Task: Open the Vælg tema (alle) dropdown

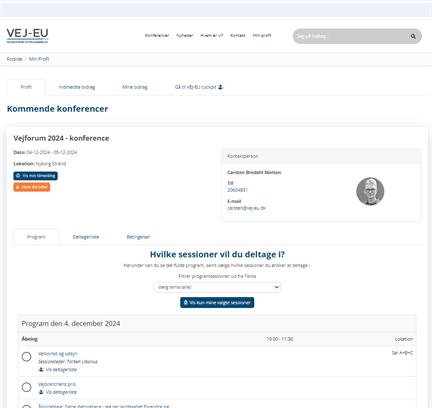Action: [217, 287]
